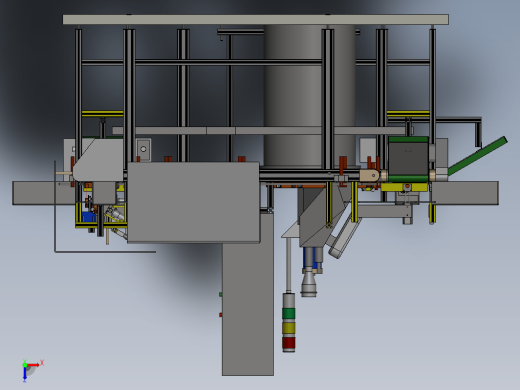
Task: Select the blue motor at lower left
Action: (88, 217)
